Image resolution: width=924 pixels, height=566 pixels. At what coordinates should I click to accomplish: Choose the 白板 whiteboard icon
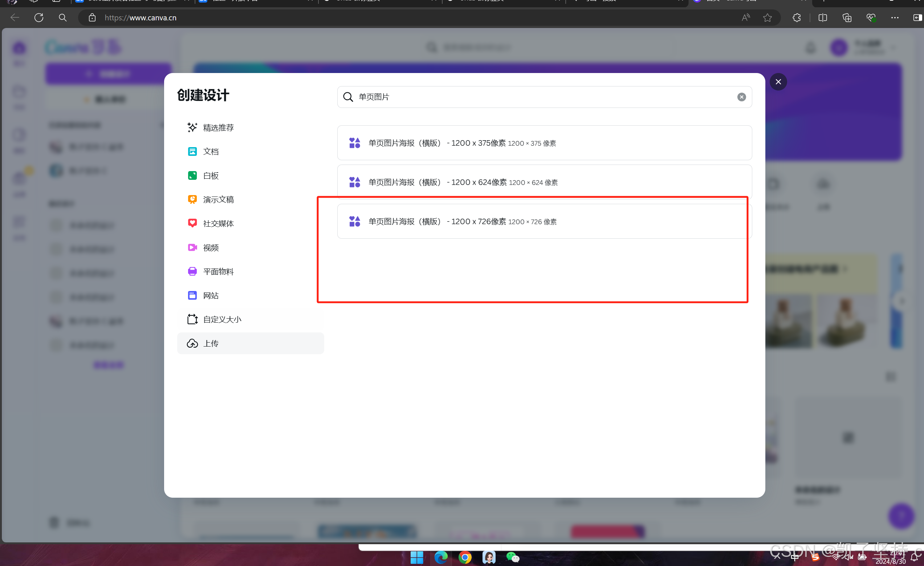(192, 175)
